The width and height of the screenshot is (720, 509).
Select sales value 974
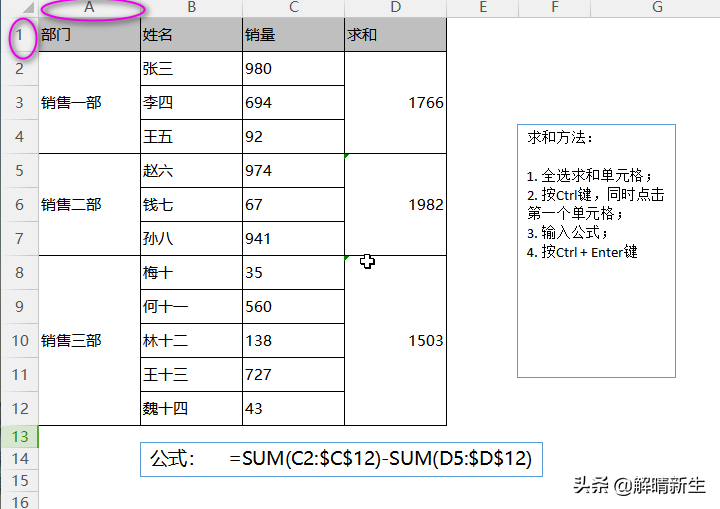pyautogui.click(x=293, y=170)
